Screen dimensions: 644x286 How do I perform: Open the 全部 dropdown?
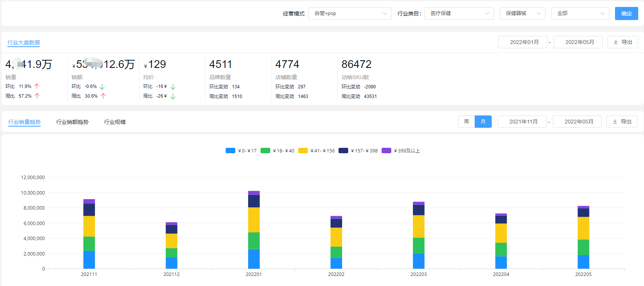tap(580, 14)
